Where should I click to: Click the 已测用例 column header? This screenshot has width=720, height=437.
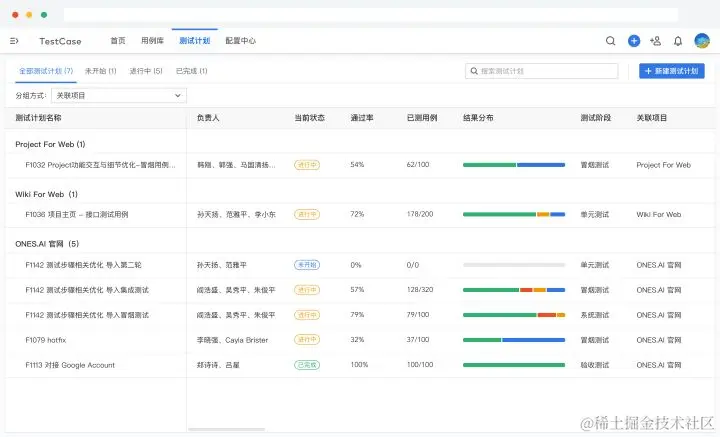pos(422,118)
